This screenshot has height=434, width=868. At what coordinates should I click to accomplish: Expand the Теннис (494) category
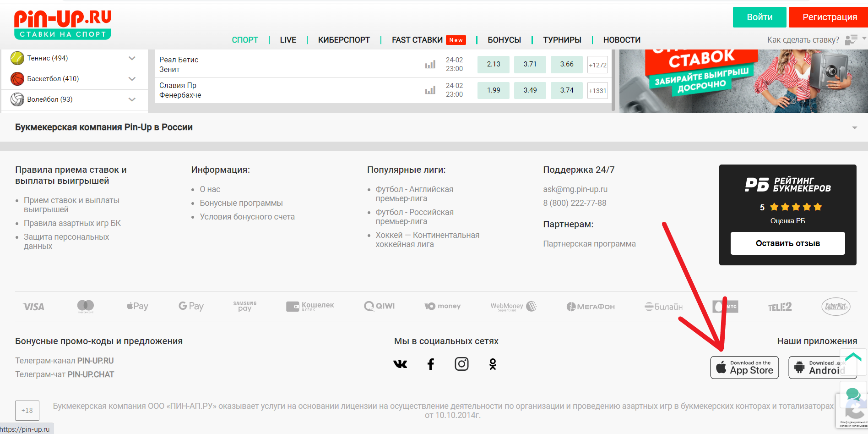coord(132,58)
